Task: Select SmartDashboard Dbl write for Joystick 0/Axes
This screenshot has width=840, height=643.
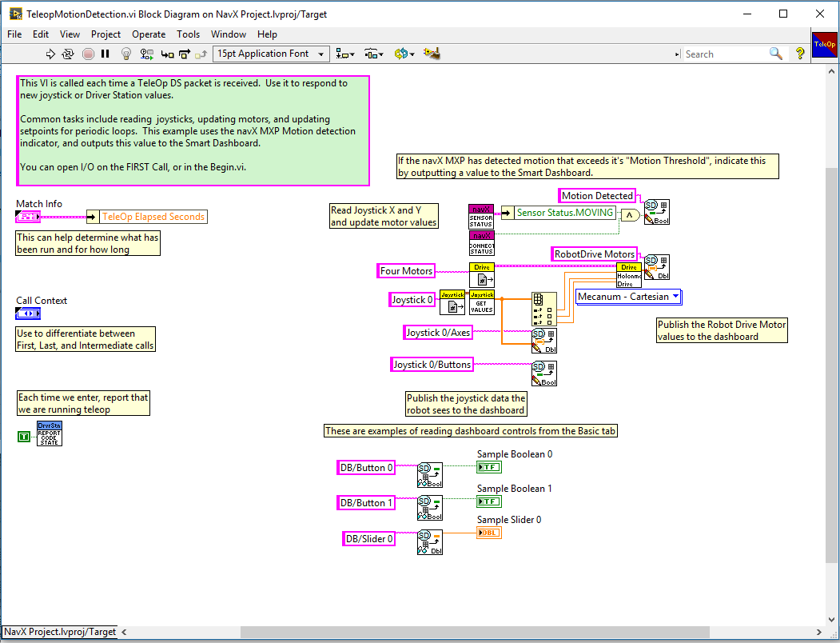Action: tap(544, 341)
